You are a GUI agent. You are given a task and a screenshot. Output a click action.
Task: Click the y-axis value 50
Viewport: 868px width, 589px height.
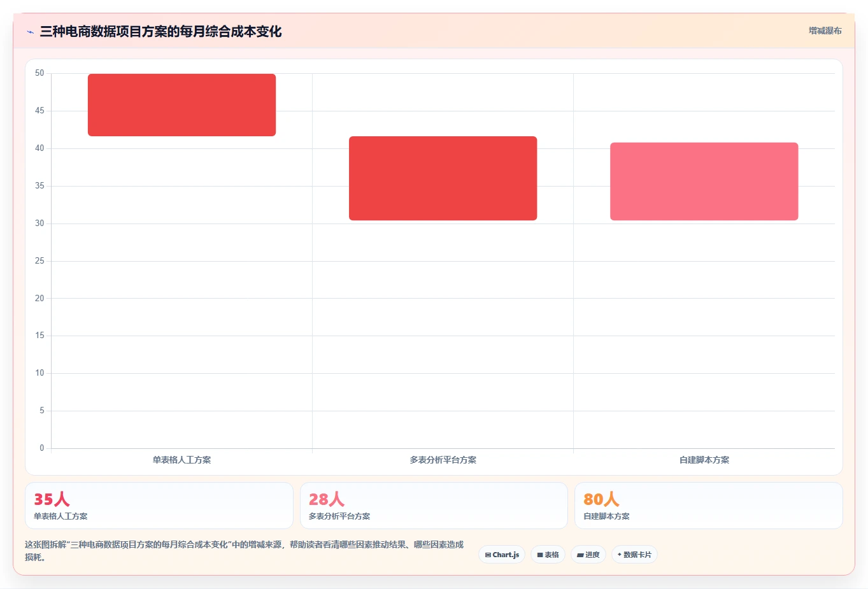coord(39,73)
